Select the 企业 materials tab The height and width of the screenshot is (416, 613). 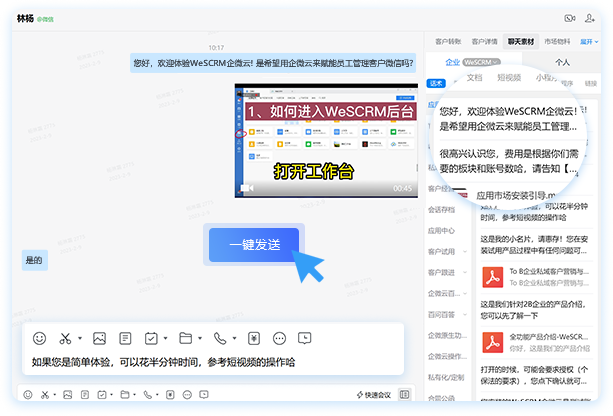tap(452, 62)
